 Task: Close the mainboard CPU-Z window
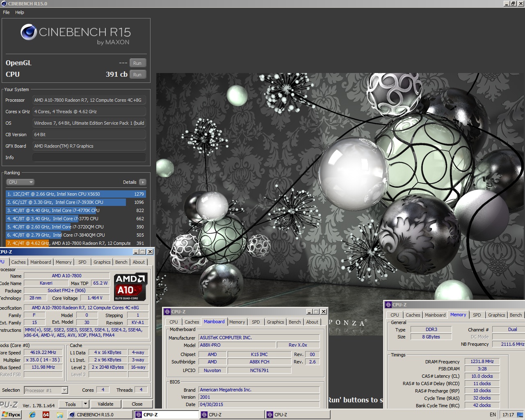pyautogui.click(x=324, y=312)
